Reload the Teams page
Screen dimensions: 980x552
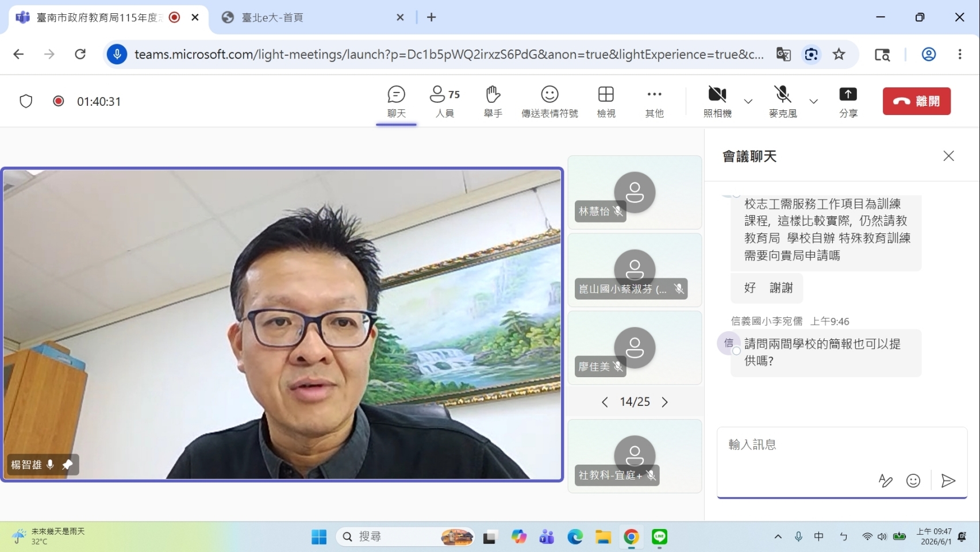click(80, 54)
